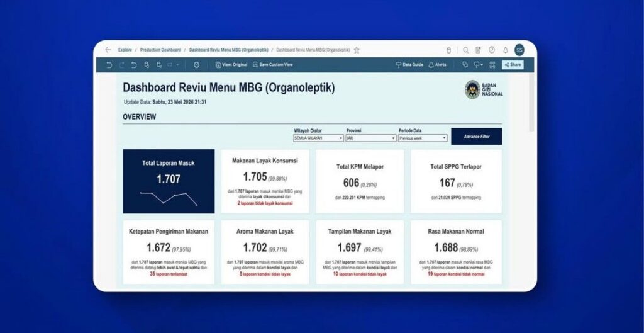Open the Provinsi (All) dropdown
Viewport: 644px width, 333px height.
[x=371, y=138]
